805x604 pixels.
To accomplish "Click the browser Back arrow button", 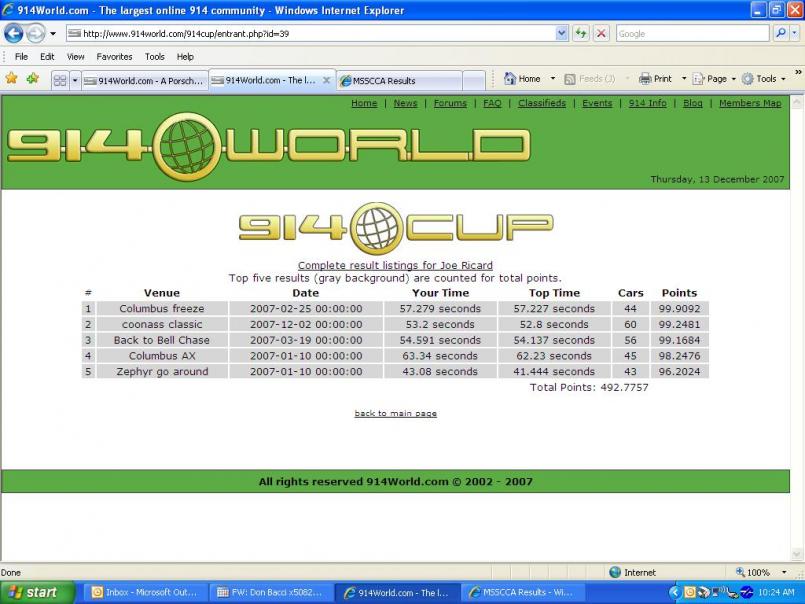I will 14,33.
